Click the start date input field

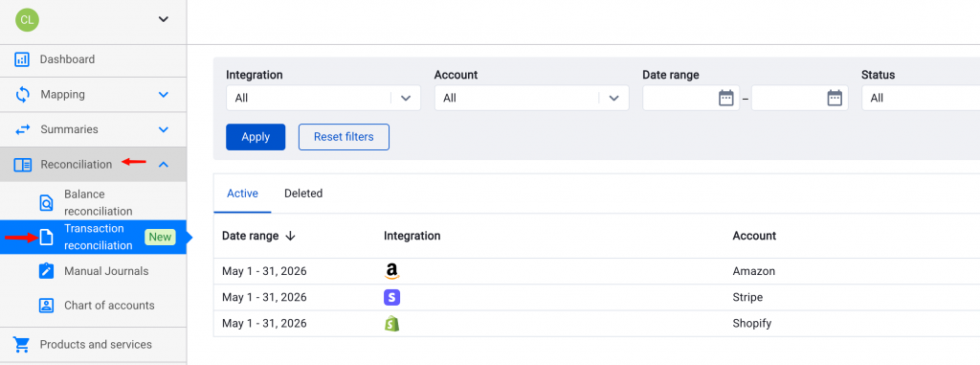click(691, 99)
